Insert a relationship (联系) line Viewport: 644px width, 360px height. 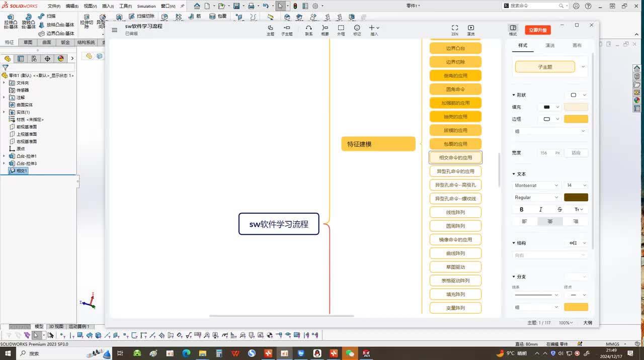pos(309,30)
